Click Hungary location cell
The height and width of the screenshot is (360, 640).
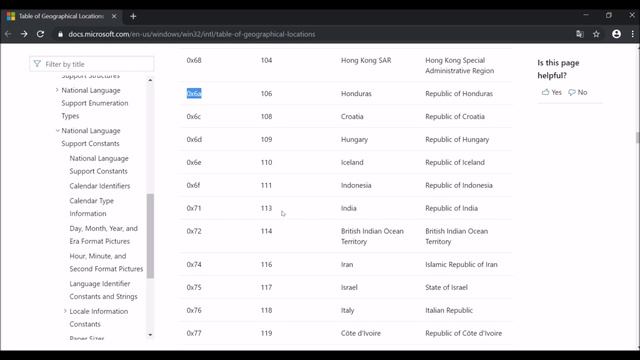[x=354, y=140]
